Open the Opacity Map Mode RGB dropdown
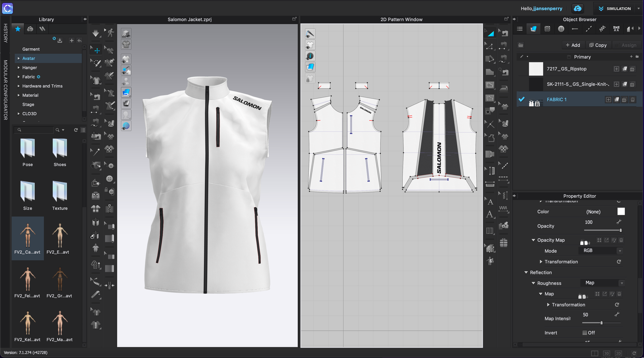Image resolution: width=644 pixels, height=358 pixels. [600, 251]
